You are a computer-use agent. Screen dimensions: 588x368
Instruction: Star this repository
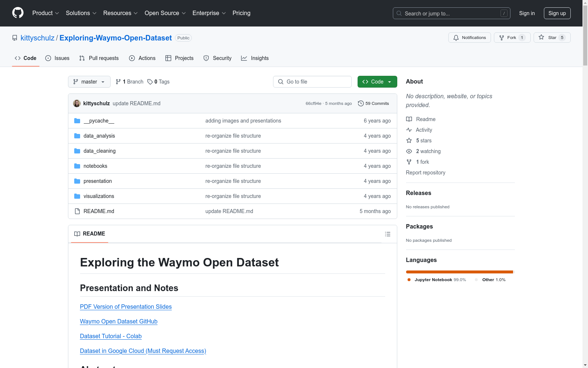552,38
